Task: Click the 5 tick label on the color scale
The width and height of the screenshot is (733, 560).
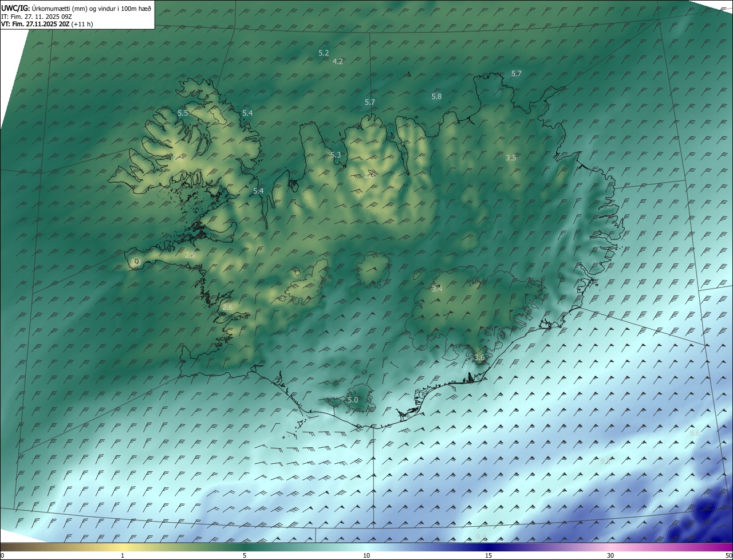Action: point(245,555)
